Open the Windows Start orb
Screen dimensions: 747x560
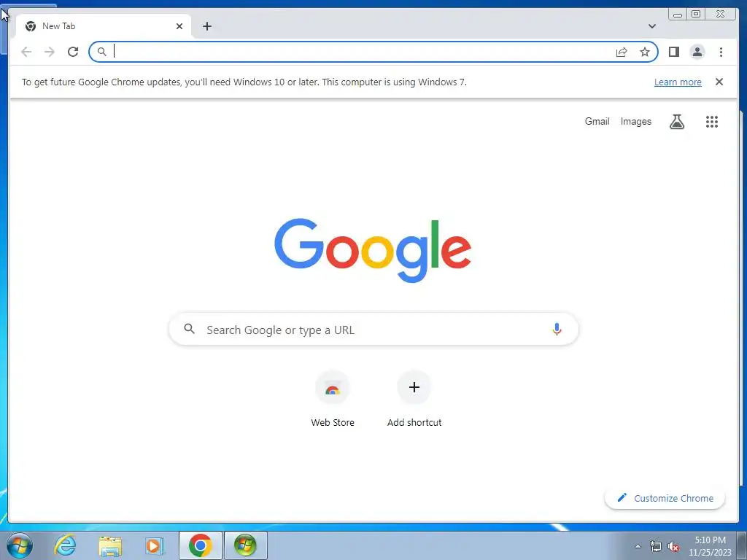click(x=19, y=545)
